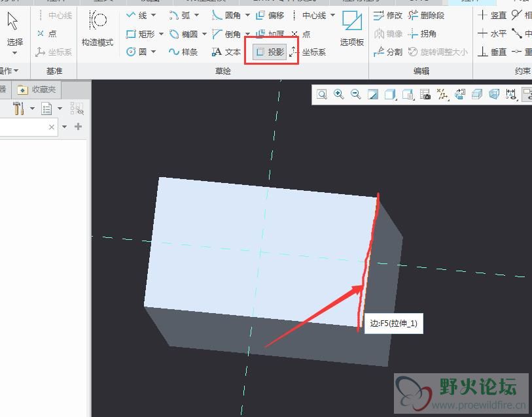Screen dimensions: 532x417
Task: Open the dropdown next to 弧
Action: click(x=197, y=15)
